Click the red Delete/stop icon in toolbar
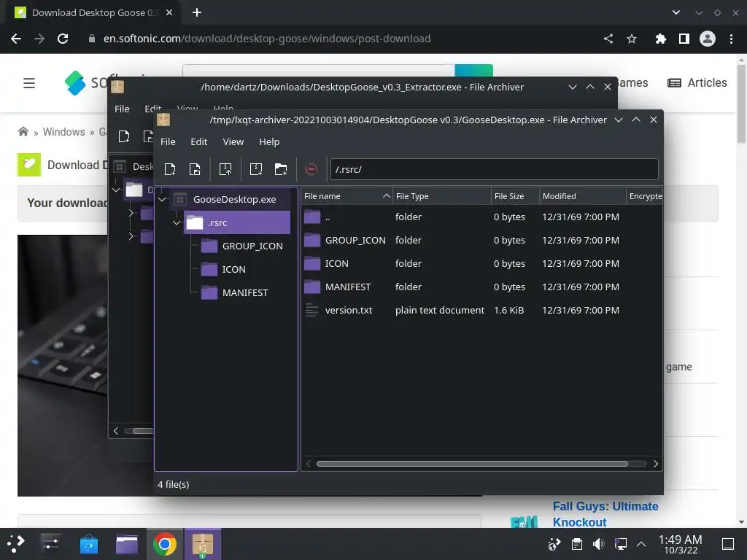The width and height of the screenshot is (747, 560). pos(311,169)
